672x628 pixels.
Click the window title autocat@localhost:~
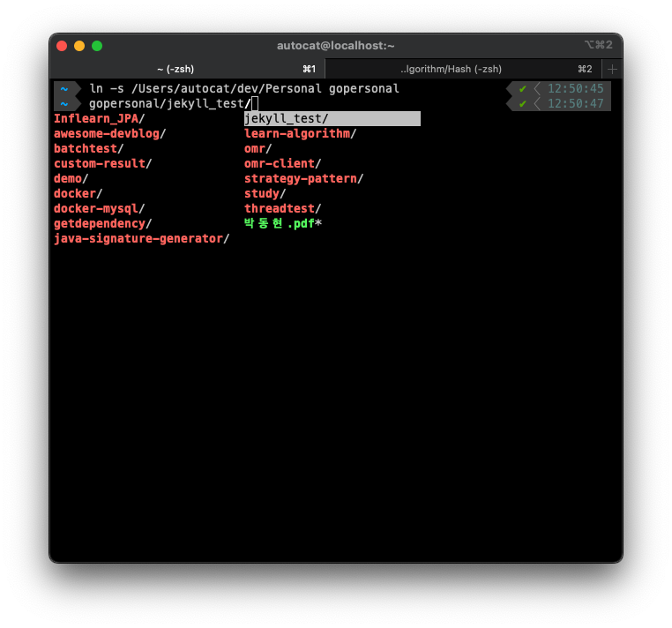tap(336, 46)
